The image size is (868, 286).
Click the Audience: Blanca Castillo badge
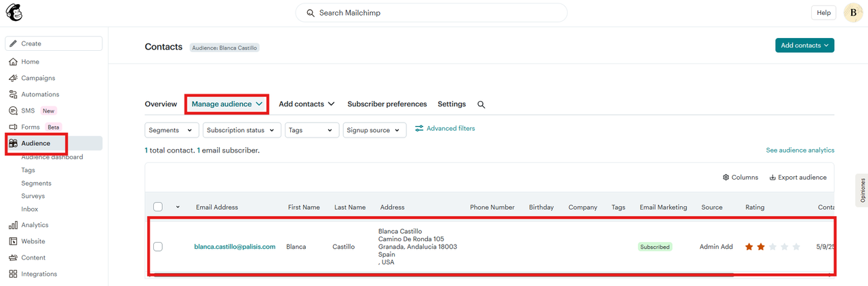[x=225, y=48]
